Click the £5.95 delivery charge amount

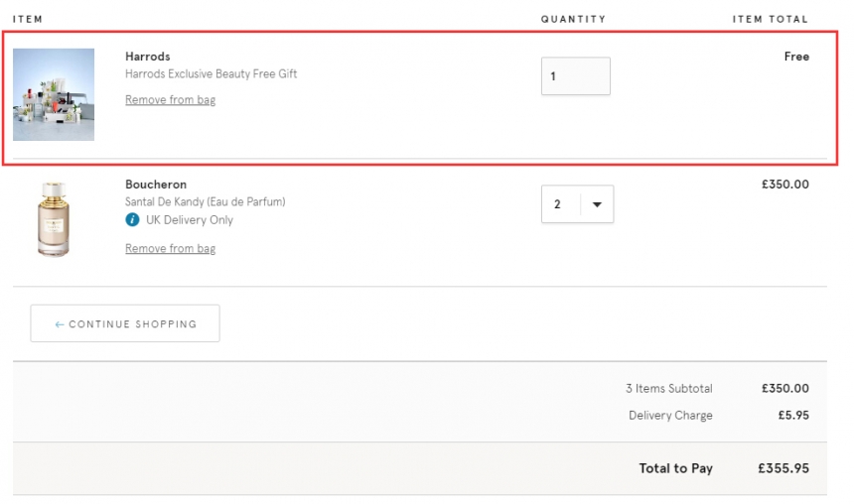pos(792,416)
